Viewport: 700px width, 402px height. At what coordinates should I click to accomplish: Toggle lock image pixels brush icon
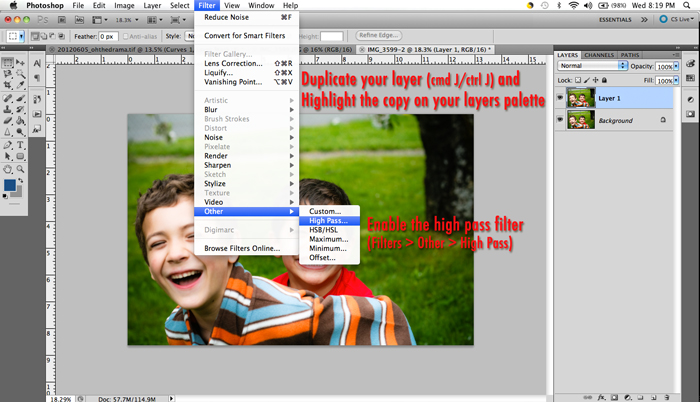point(587,80)
